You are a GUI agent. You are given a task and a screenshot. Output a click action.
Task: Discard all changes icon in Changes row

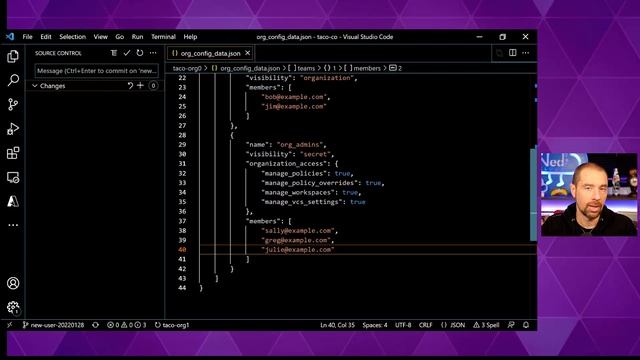130,86
